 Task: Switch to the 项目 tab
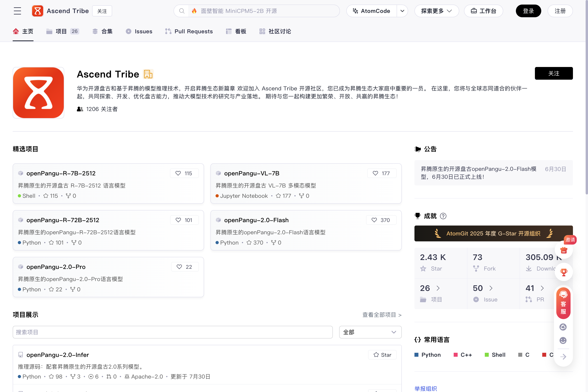[62, 32]
